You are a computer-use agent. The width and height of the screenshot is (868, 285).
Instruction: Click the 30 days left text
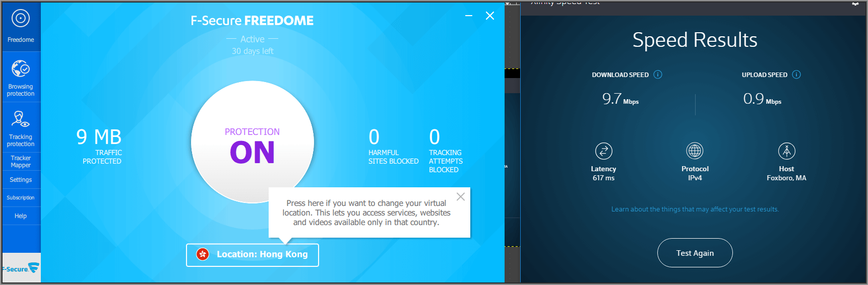[x=253, y=51]
